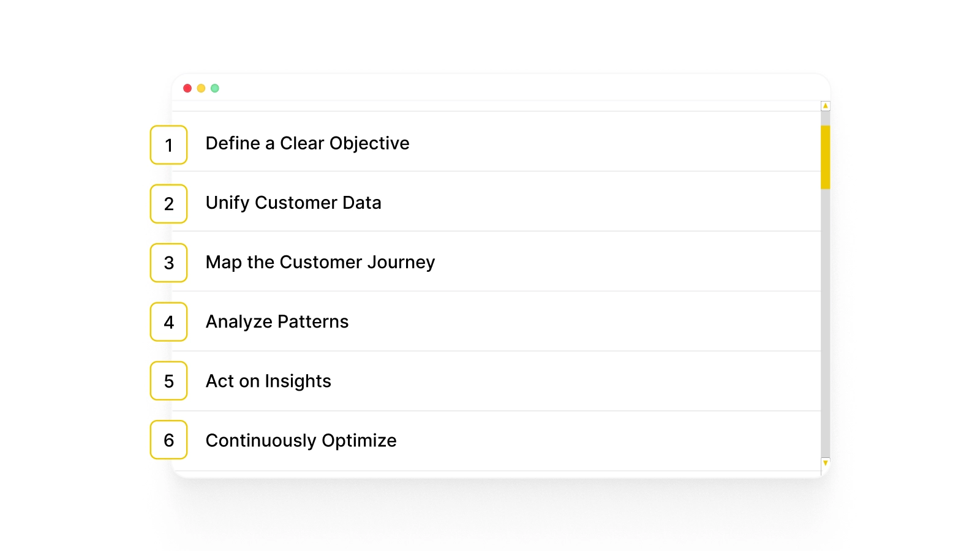
Task: Click the 'Map the Customer Journey' text
Action: click(320, 262)
